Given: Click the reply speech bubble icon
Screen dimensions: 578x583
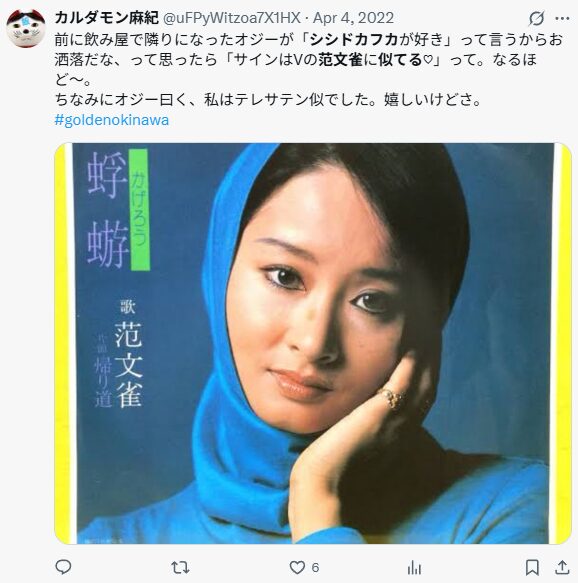Looking at the screenshot, I should [x=63, y=567].
